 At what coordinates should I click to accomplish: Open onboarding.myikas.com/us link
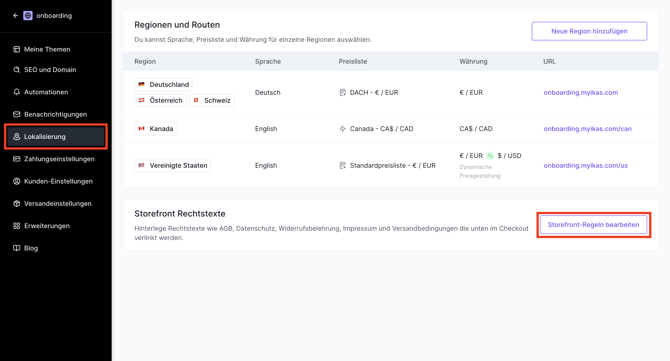[585, 165]
